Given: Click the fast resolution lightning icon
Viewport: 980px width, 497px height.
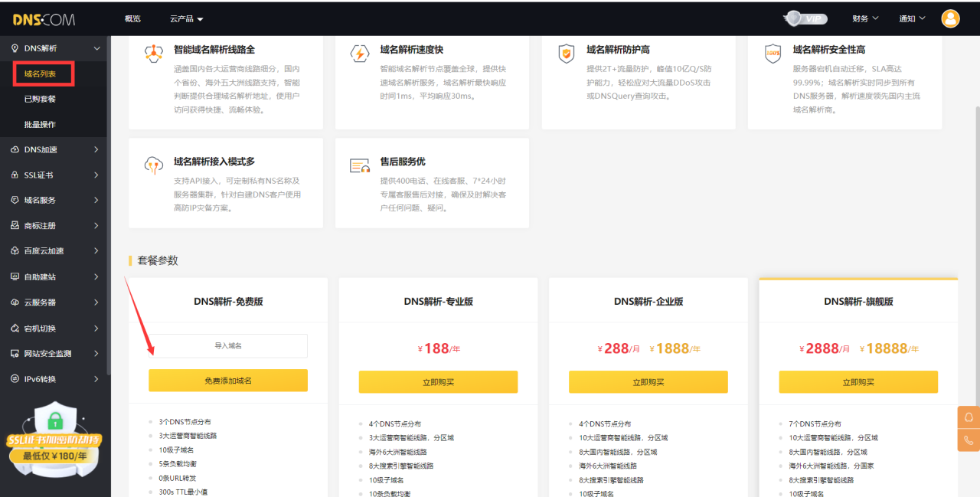Looking at the screenshot, I should [359, 54].
